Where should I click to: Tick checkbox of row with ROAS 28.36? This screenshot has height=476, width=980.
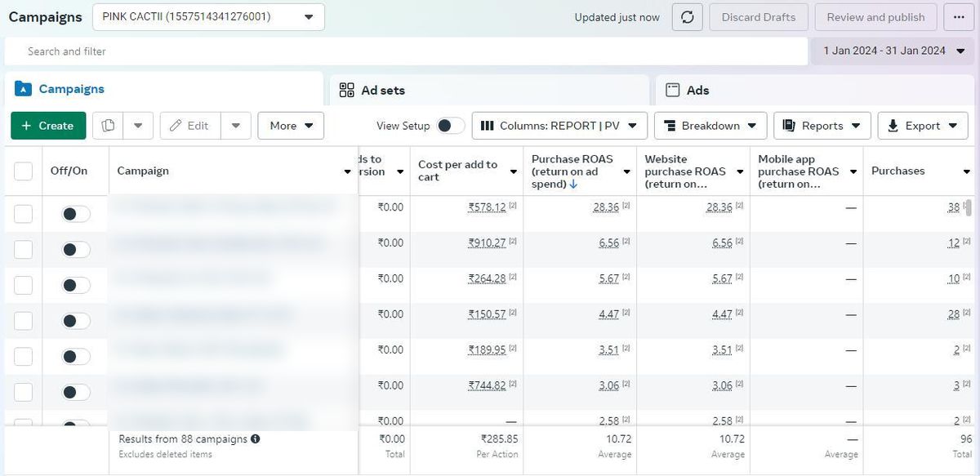tap(23, 214)
